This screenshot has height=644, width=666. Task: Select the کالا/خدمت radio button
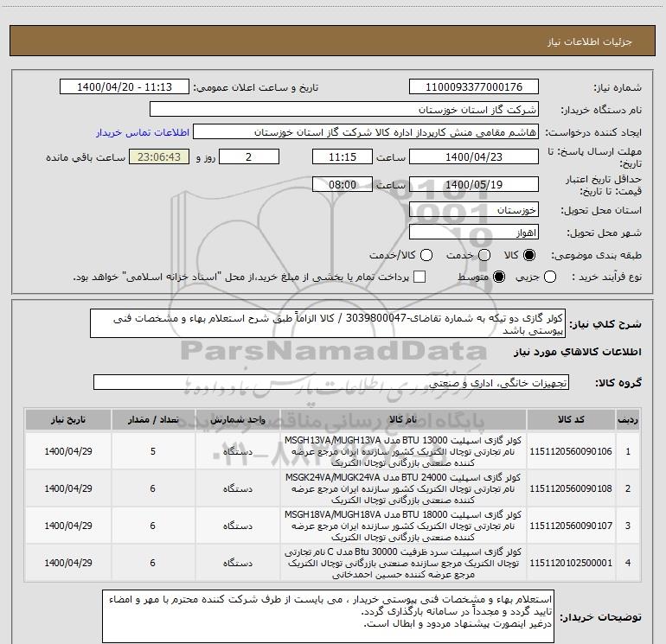pyautogui.click(x=426, y=255)
